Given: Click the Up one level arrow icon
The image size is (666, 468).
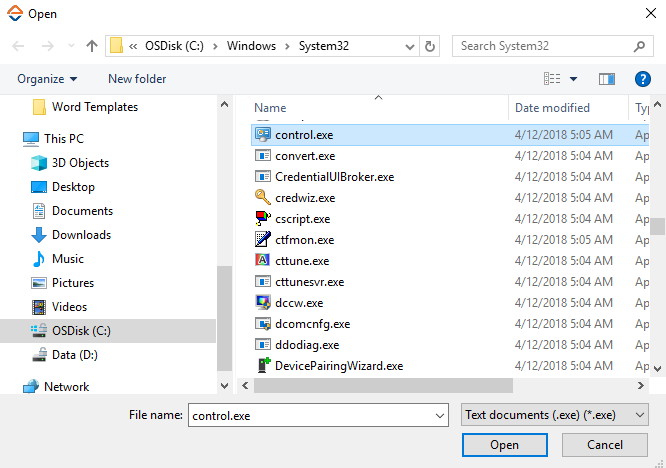Looking at the screenshot, I should point(92,46).
